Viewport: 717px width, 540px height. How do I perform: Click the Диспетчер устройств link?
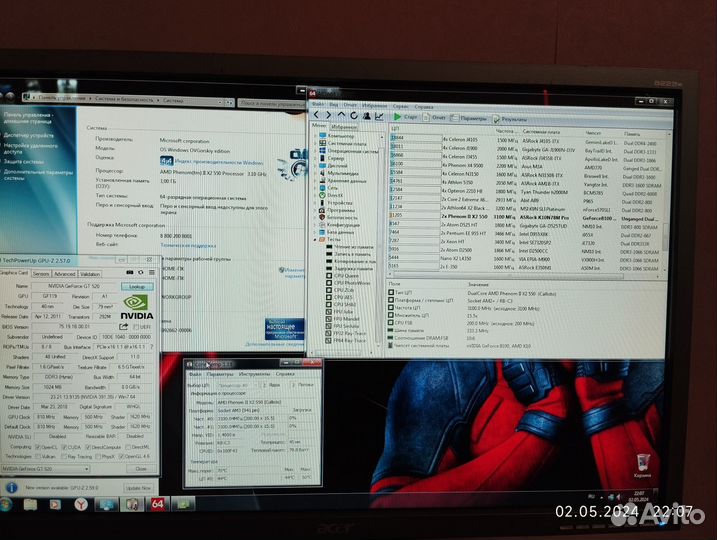pos(30,134)
